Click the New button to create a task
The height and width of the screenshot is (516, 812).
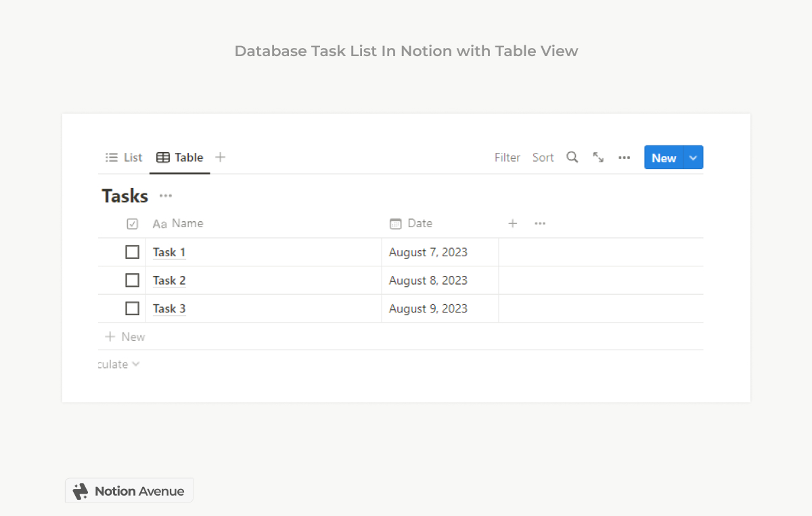663,157
